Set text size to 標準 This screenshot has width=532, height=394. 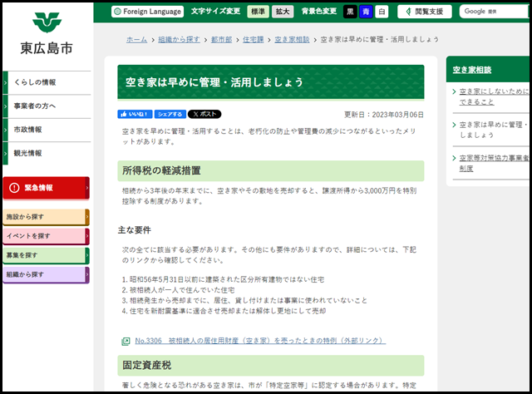point(258,12)
